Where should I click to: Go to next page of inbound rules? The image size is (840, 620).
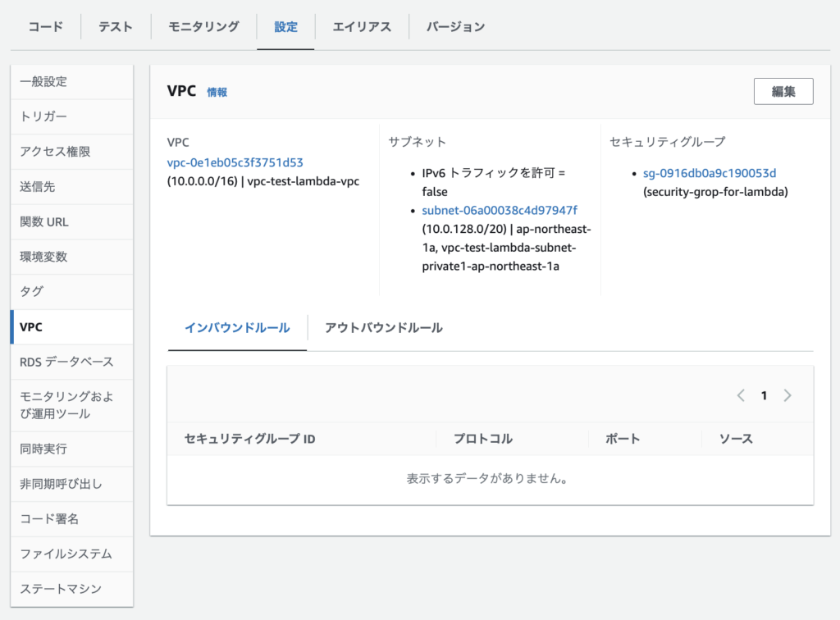[x=787, y=395]
